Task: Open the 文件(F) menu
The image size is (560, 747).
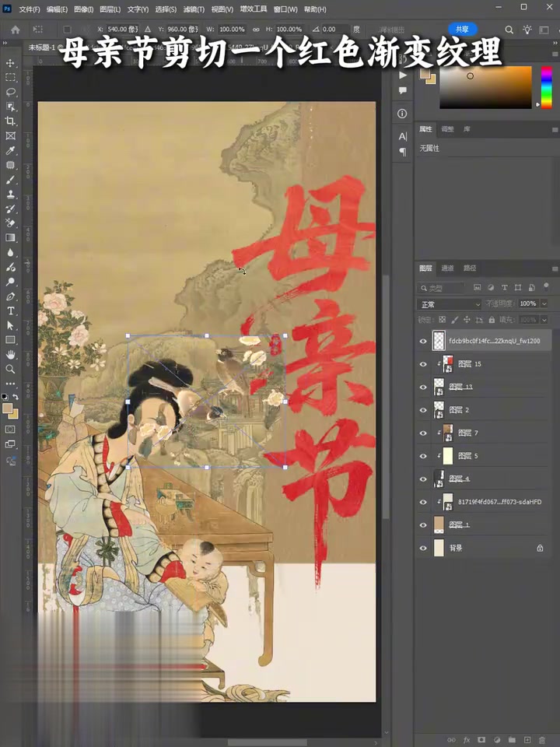Action: (x=29, y=9)
